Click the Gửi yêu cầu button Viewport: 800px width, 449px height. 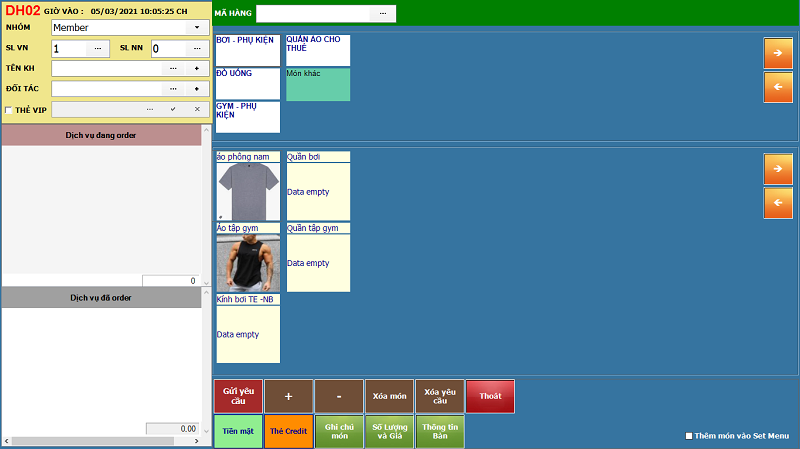coord(238,396)
